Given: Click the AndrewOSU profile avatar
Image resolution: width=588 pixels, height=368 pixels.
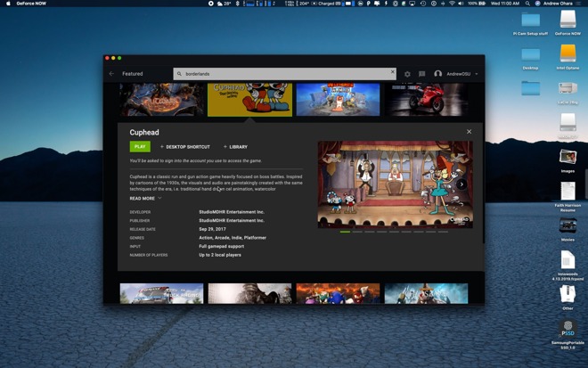Looking at the screenshot, I should 437,74.
